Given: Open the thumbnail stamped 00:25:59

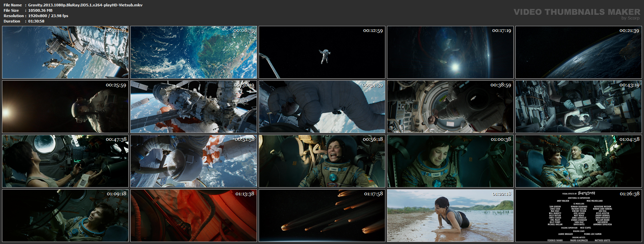Looking at the screenshot, I should (65, 107).
